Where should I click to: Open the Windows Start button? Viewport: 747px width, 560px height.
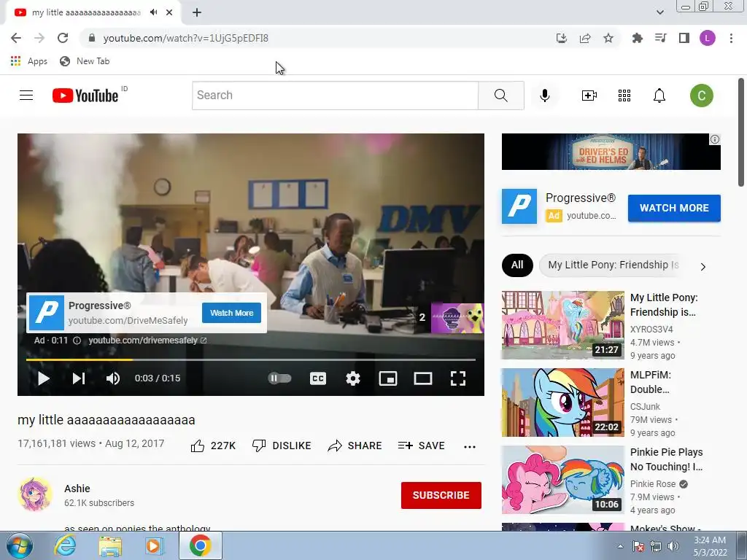tap(20, 545)
